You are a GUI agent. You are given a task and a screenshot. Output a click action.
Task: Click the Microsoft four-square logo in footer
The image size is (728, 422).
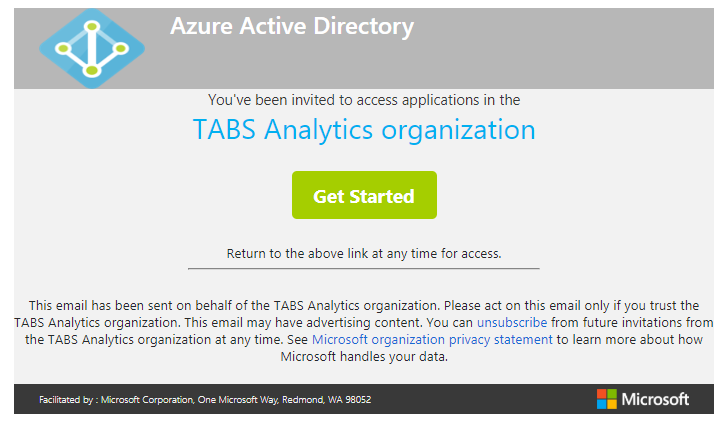point(607,399)
